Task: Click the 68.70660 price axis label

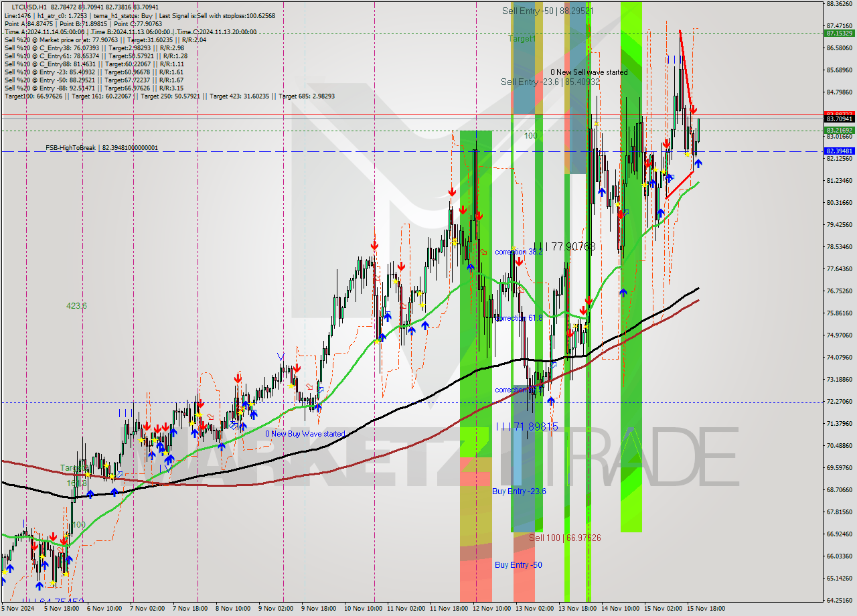Action: pos(839,489)
